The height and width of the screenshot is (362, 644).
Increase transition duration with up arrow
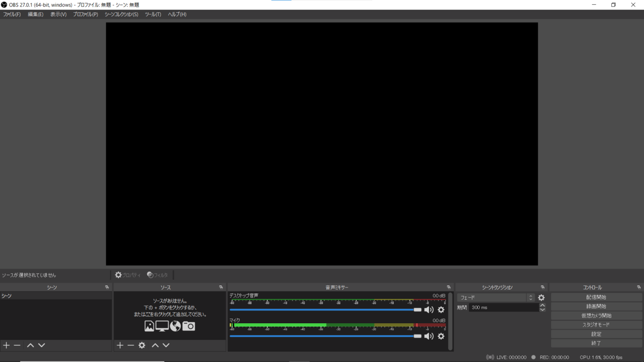(x=543, y=306)
